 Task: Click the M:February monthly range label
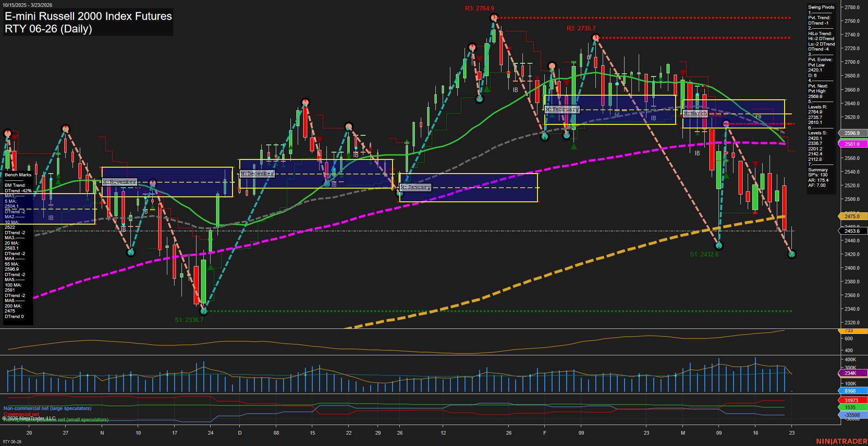(x=562, y=109)
